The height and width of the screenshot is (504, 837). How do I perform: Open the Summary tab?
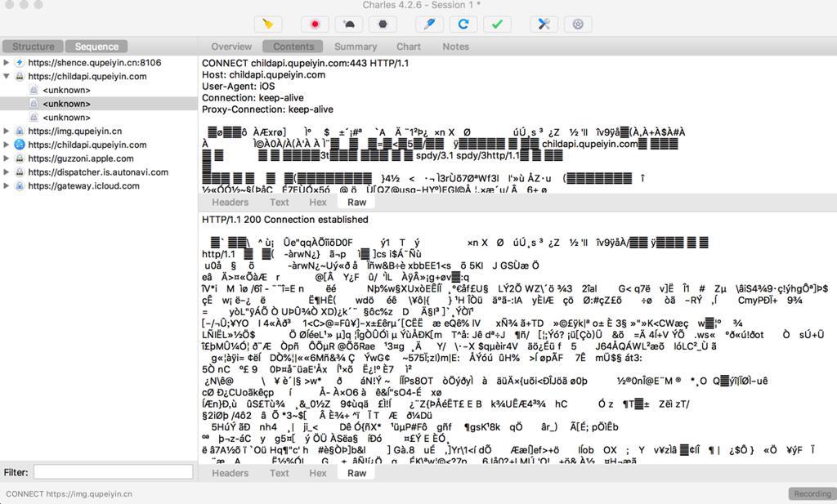point(356,47)
